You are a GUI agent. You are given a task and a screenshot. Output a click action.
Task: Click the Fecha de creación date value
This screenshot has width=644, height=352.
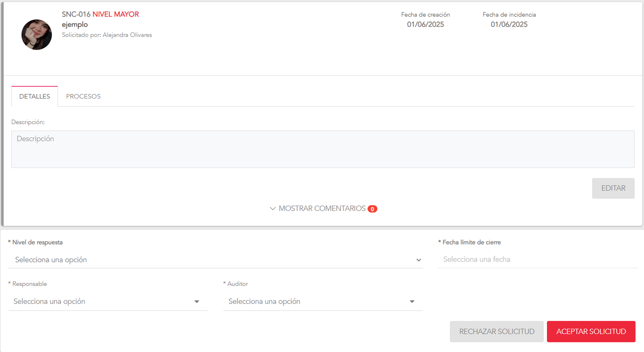point(425,25)
